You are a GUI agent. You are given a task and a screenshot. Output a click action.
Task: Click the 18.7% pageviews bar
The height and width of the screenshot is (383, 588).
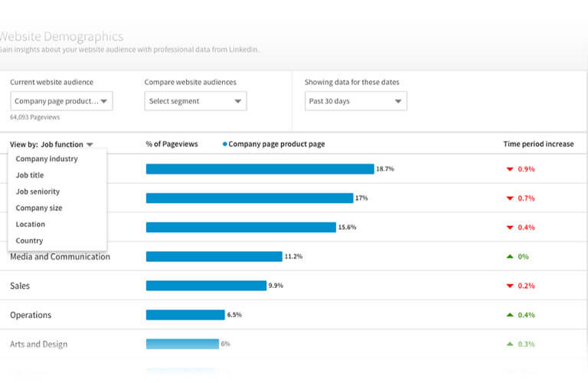tap(260, 169)
